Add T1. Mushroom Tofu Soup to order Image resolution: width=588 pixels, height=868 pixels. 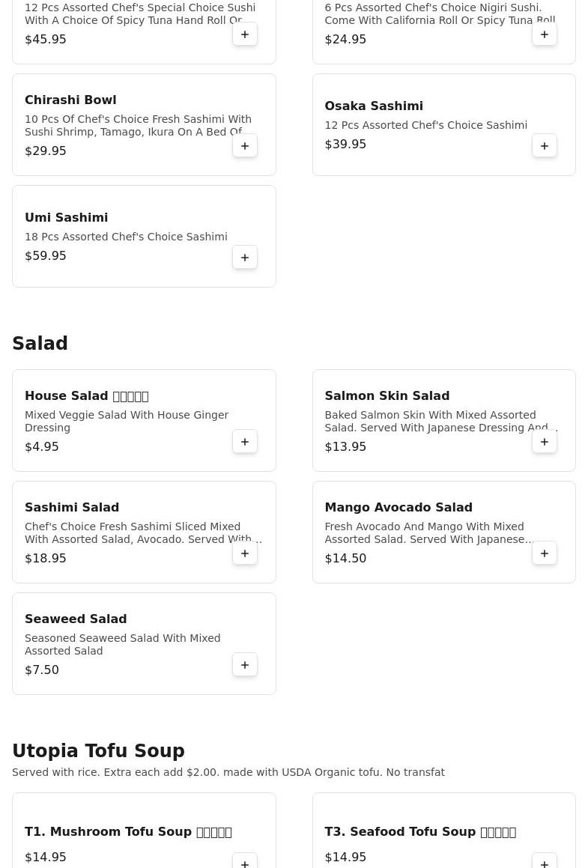pos(245,863)
